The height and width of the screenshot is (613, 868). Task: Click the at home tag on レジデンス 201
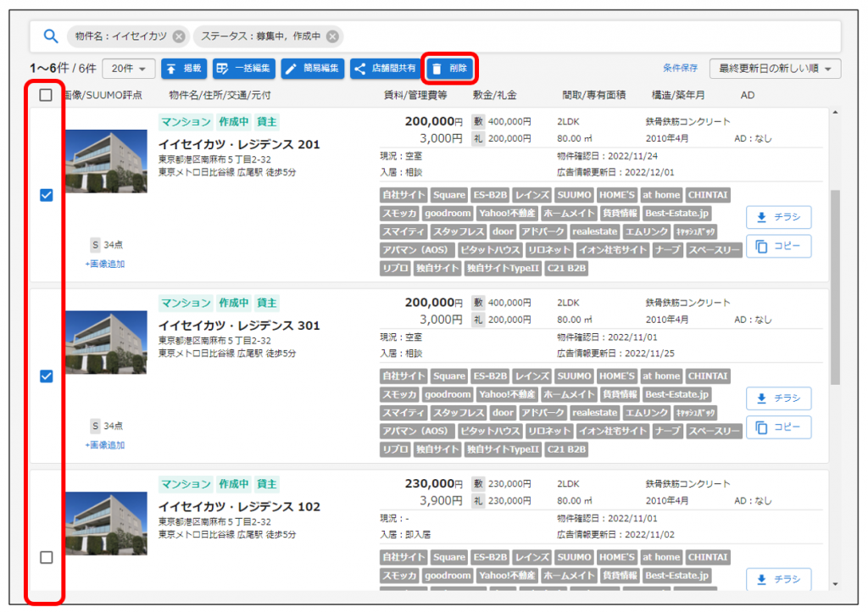coord(661,195)
